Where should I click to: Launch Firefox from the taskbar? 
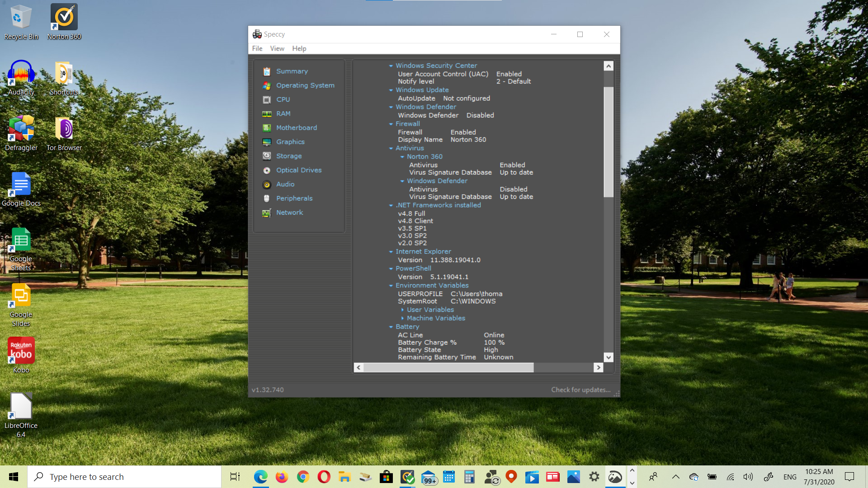[x=282, y=477]
